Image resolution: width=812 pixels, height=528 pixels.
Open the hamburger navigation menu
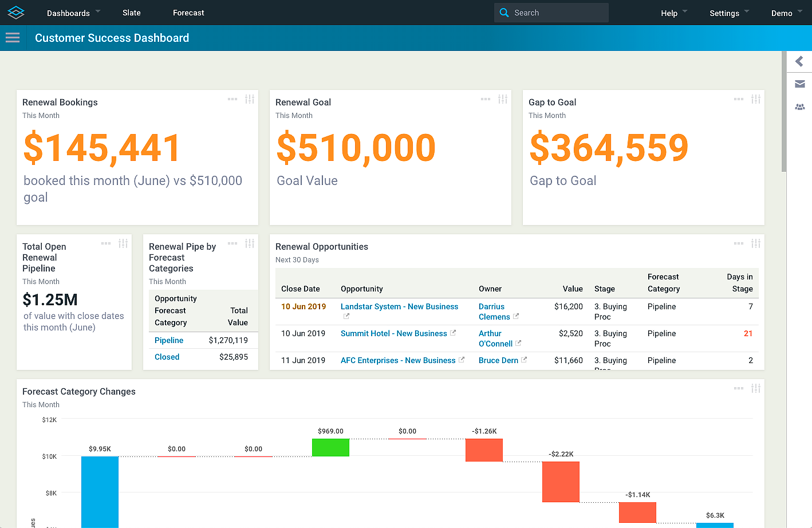point(13,38)
